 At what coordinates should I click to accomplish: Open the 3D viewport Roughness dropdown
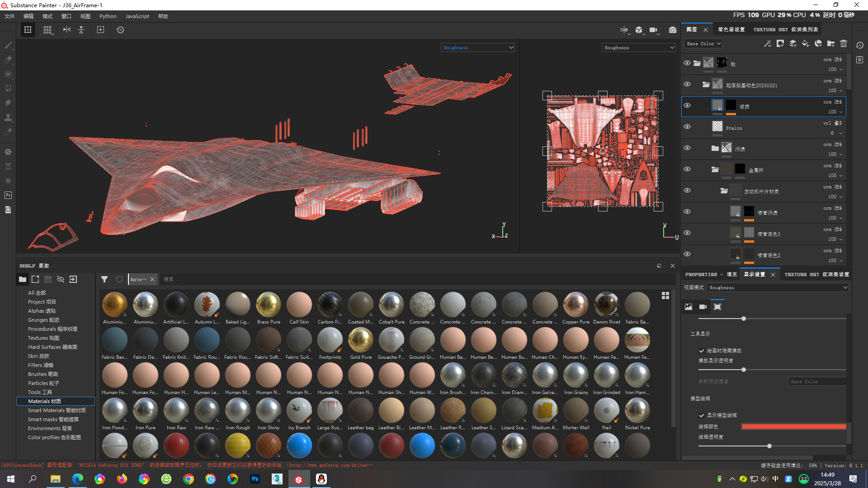[478, 47]
